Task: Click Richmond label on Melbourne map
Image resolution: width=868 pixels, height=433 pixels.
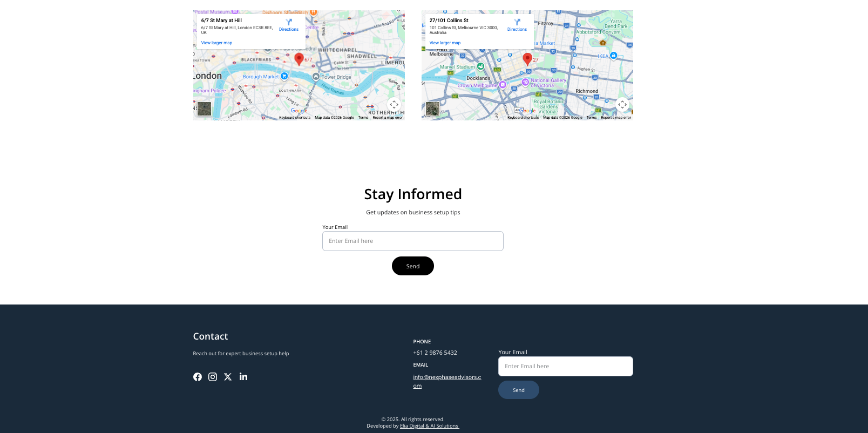Action: 587,91
